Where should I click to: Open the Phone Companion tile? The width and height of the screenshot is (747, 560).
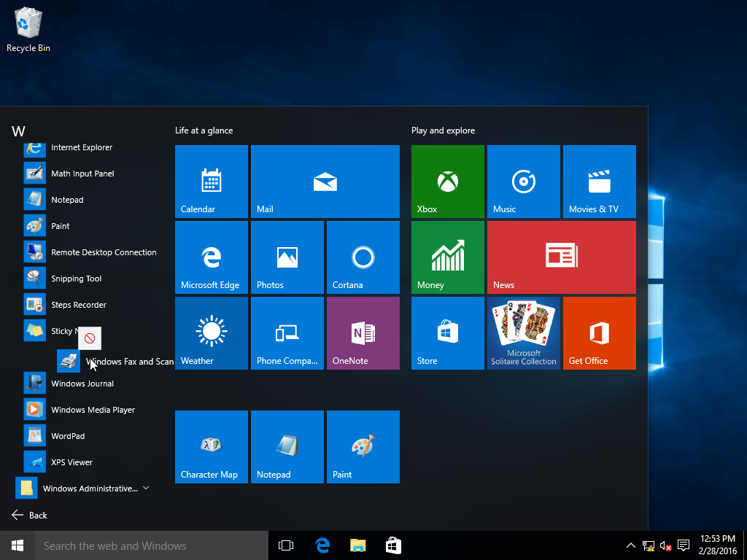[287, 332]
